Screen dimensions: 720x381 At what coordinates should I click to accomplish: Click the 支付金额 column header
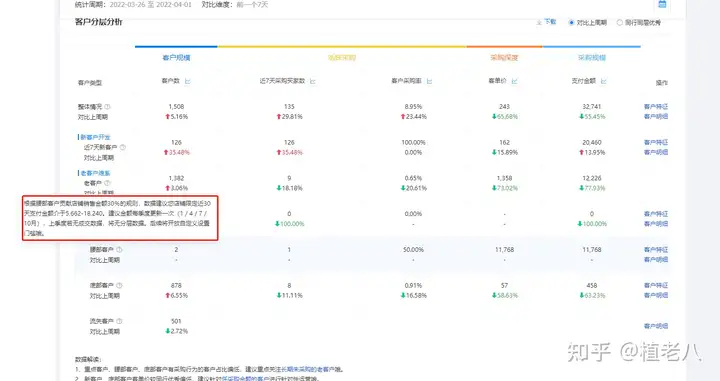point(583,81)
